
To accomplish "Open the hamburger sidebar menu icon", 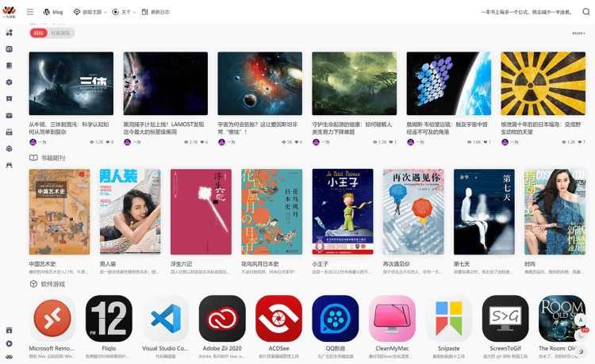I will (x=30, y=12).
